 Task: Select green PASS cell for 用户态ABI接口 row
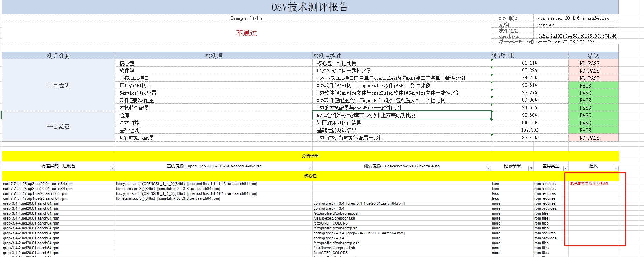[x=593, y=86]
